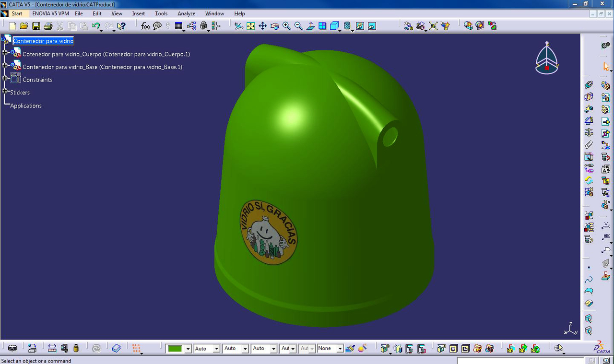This screenshot has width=614, height=364.
Task: Click the Multi-View layout icon
Action: (322, 26)
